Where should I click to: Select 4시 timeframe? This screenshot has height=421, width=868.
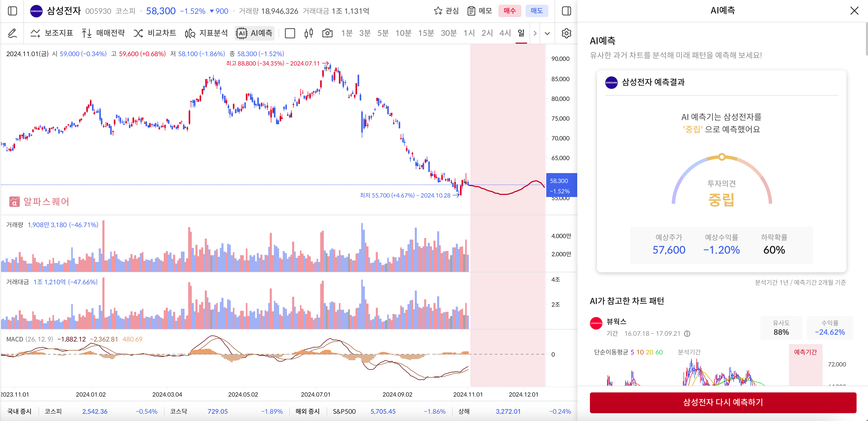505,33
